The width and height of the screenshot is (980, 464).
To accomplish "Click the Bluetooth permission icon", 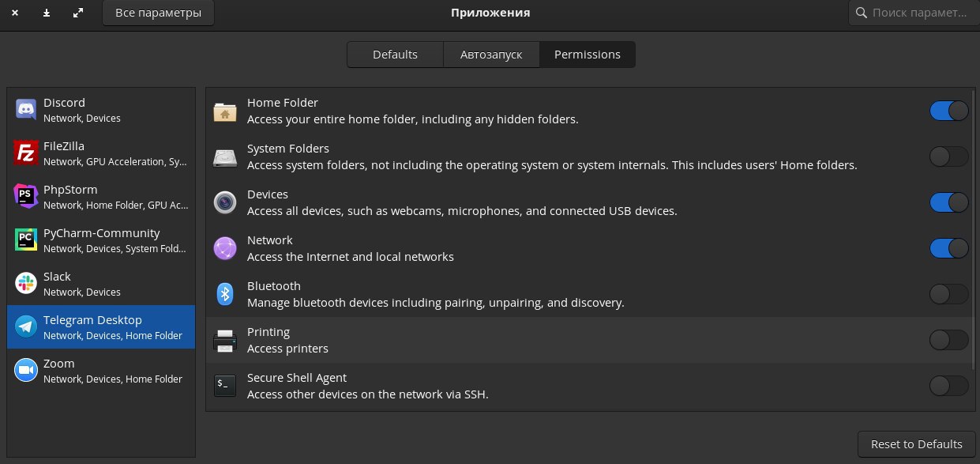I will [225, 294].
